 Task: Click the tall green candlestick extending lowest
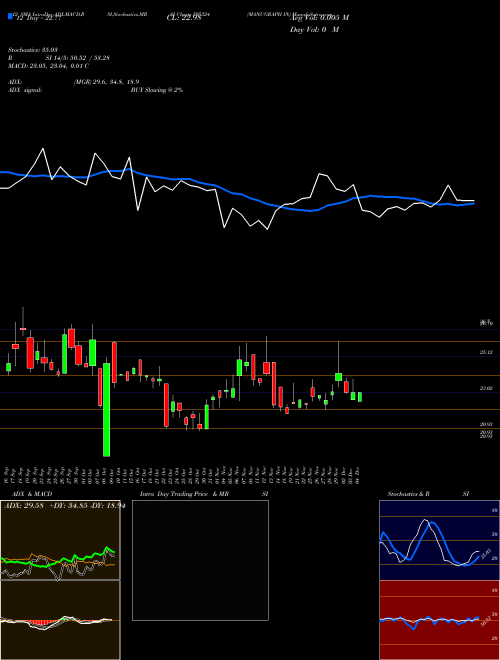pos(106,410)
